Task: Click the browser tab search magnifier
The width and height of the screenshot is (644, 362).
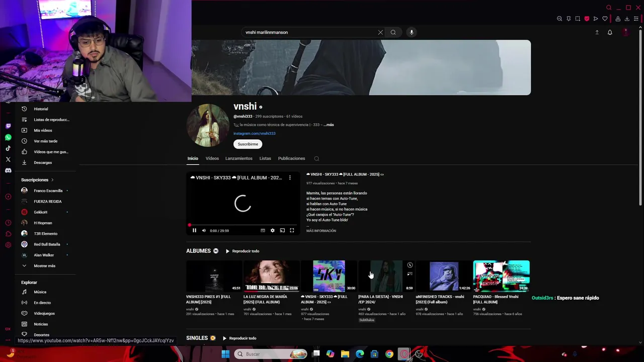Action: tap(609, 8)
